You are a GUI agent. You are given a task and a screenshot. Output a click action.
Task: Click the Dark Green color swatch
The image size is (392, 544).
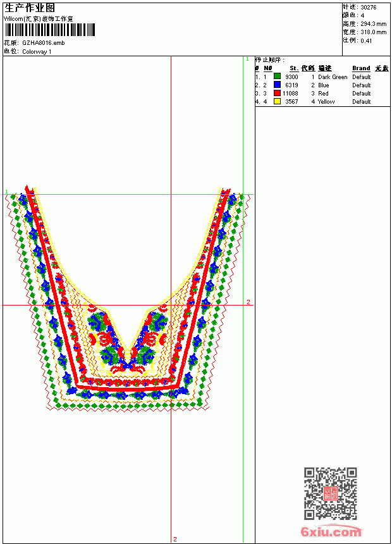point(277,76)
